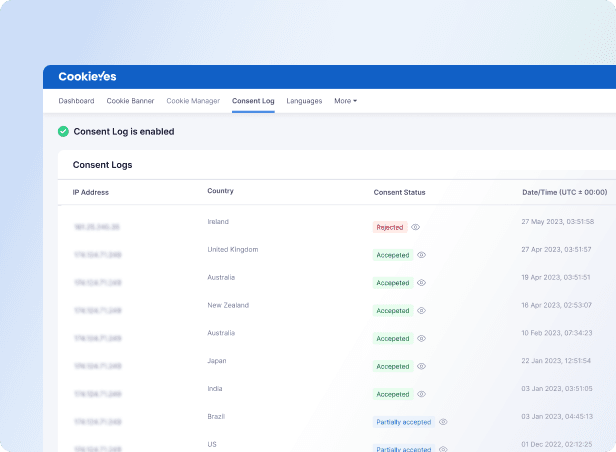Open eye icon for 10 Feb 2023 Australia row

click(421, 339)
